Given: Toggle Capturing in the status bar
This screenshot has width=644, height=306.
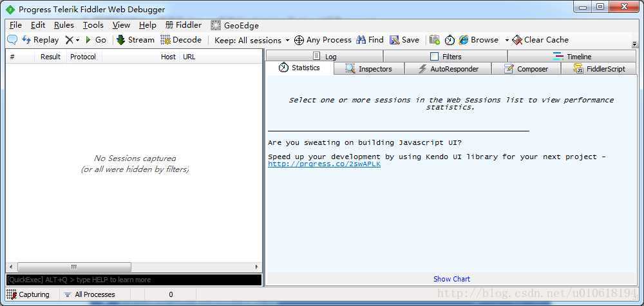Looking at the screenshot, I should pyautogui.click(x=28, y=294).
